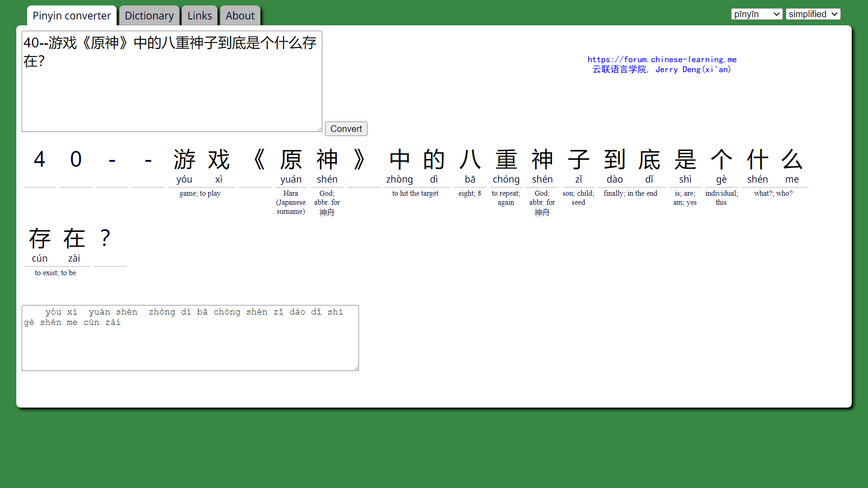
Task: Click the character 存 in results
Action: (40, 239)
